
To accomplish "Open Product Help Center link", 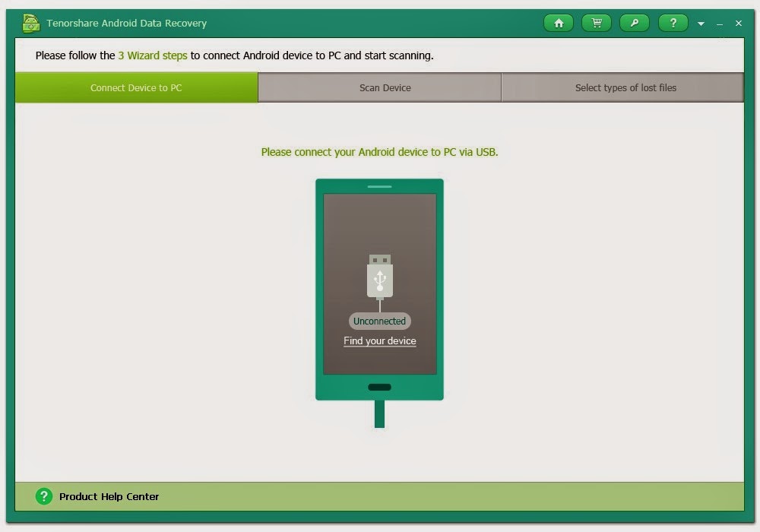I will pos(109,496).
